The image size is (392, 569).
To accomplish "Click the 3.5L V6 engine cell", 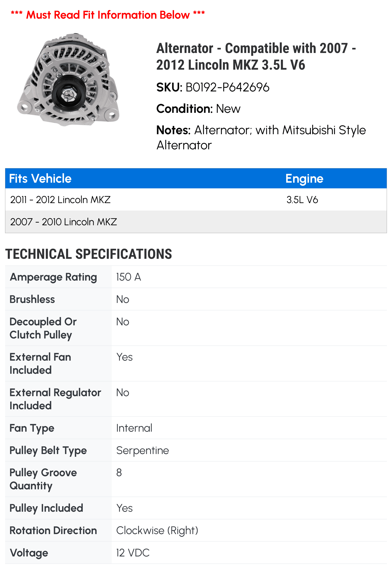I will click(x=302, y=200).
